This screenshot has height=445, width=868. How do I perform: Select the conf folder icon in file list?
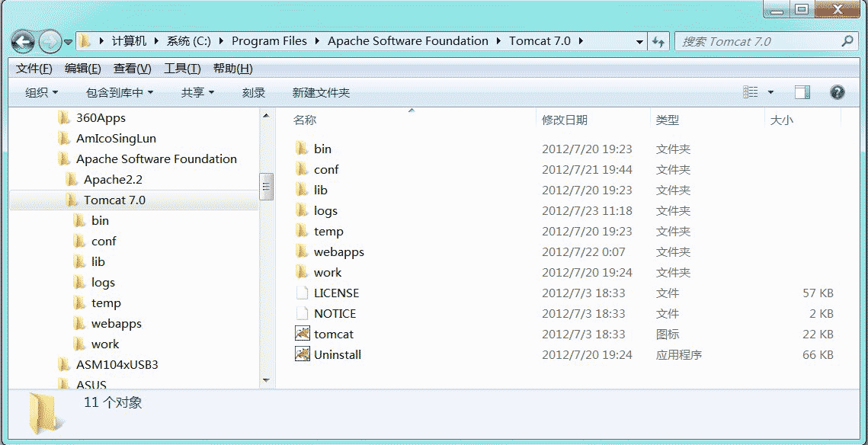click(302, 169)
